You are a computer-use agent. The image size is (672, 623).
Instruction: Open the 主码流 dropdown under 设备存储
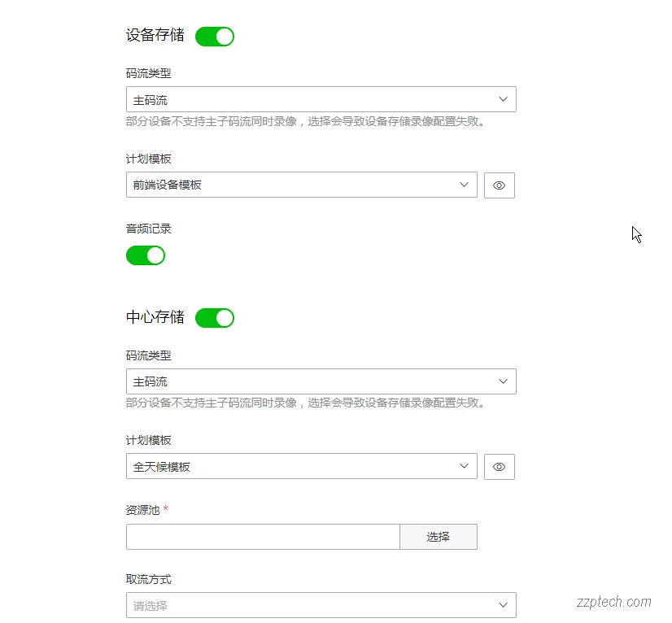(321, 98)
